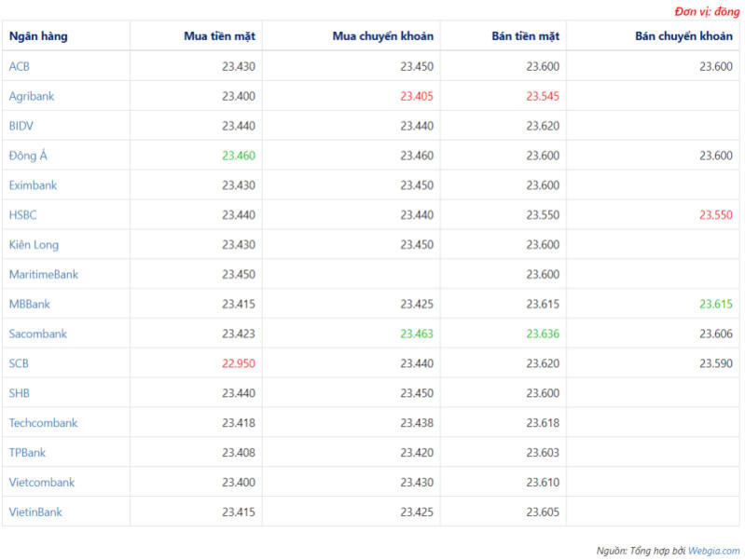Click the "Ngân hàng" column header
The image size is (745, 560).
[38, 36]
